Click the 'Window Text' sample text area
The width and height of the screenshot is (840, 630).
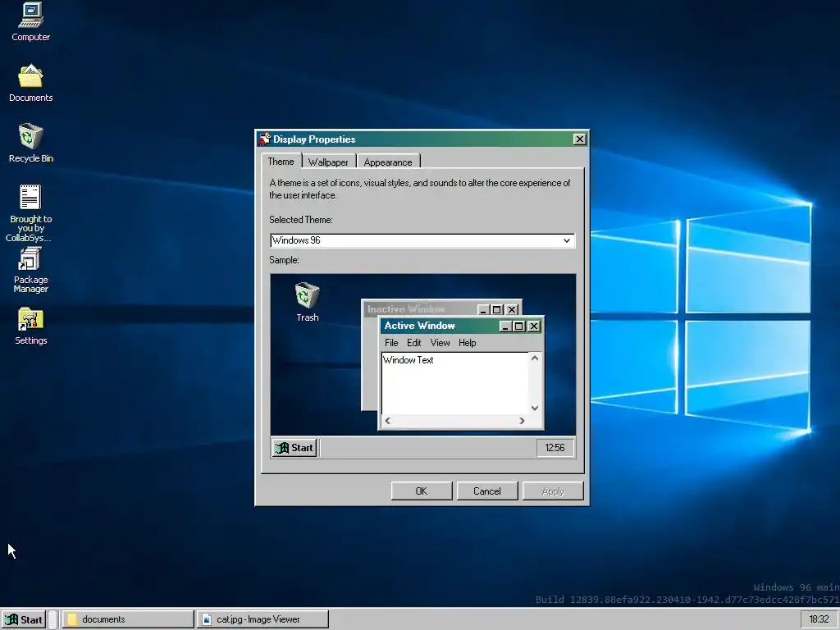tap(455, 383)
